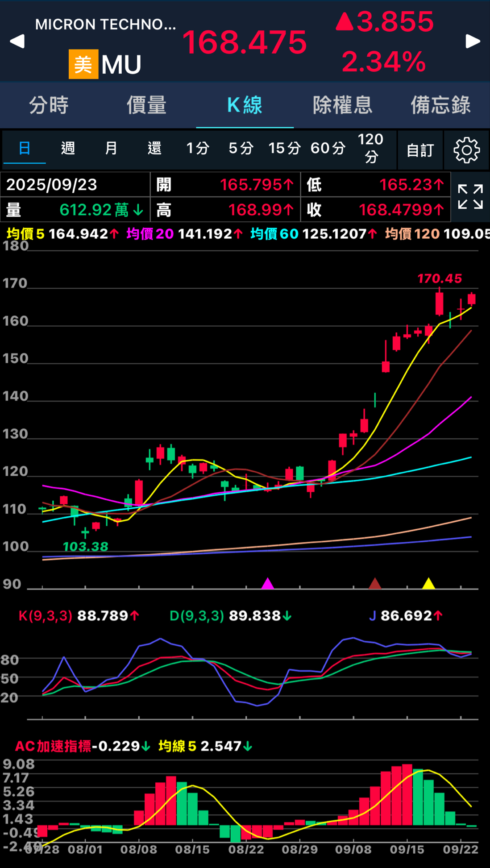Choose 120分 interval

click(x=371, y=148)
